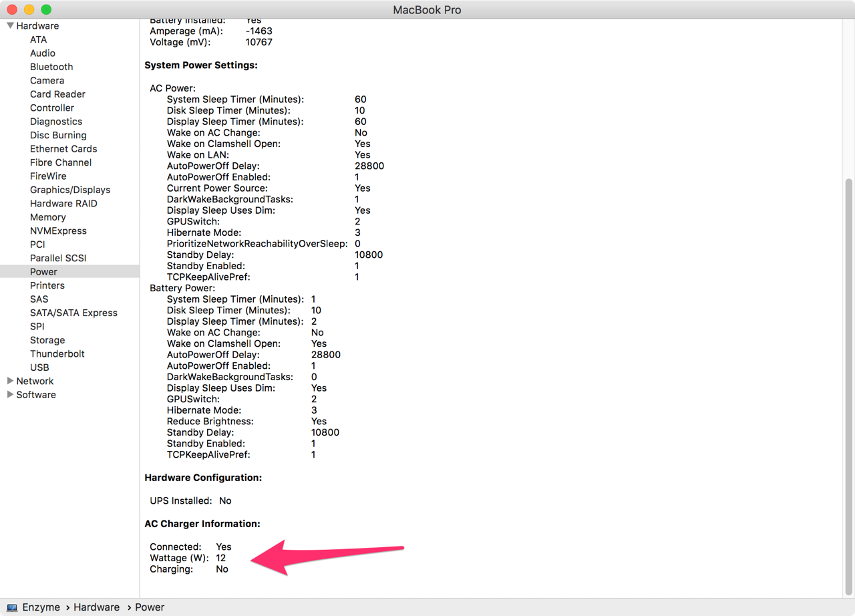Select NVMExpress in the sidebar
This screenshot has width=855, height=616.
click(58, 231)
